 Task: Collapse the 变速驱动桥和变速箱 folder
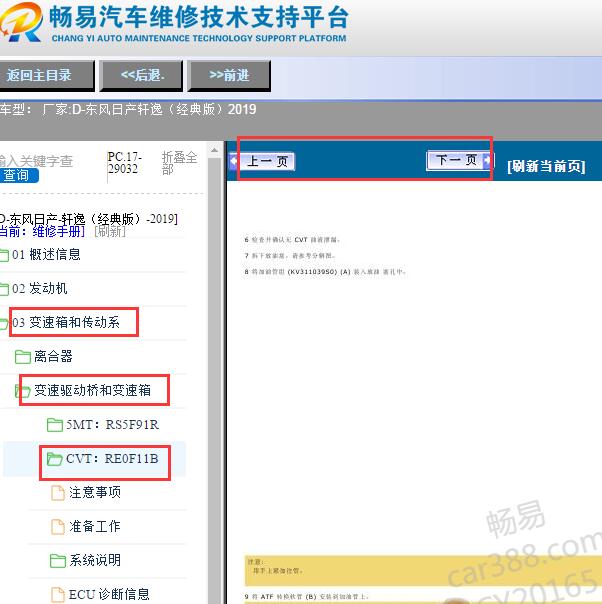point(92,390)
